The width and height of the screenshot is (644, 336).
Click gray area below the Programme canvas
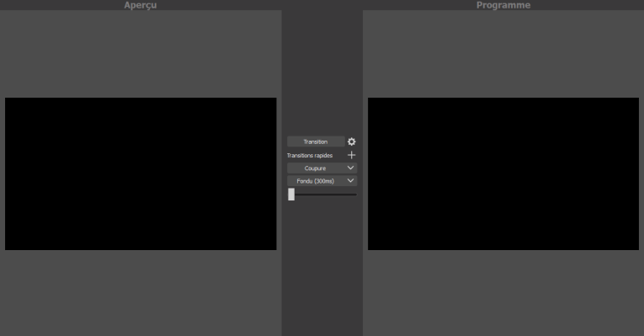(x=503, y=293)
